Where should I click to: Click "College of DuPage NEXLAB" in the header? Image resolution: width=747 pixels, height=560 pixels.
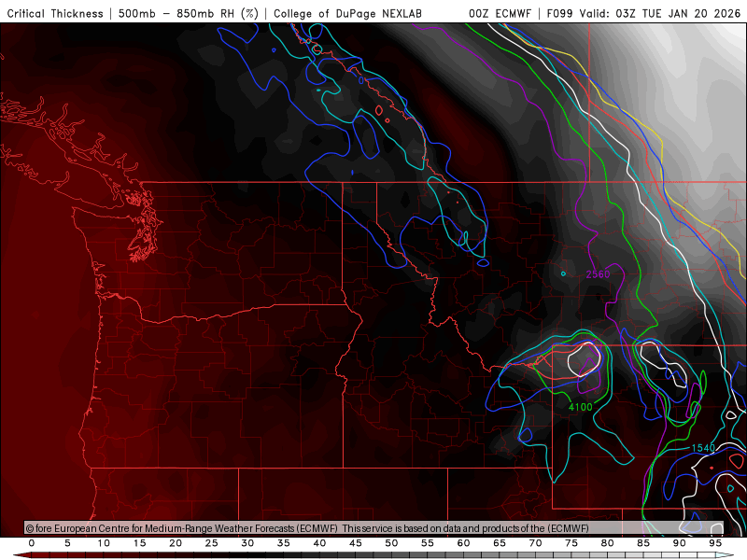point(347,13)
